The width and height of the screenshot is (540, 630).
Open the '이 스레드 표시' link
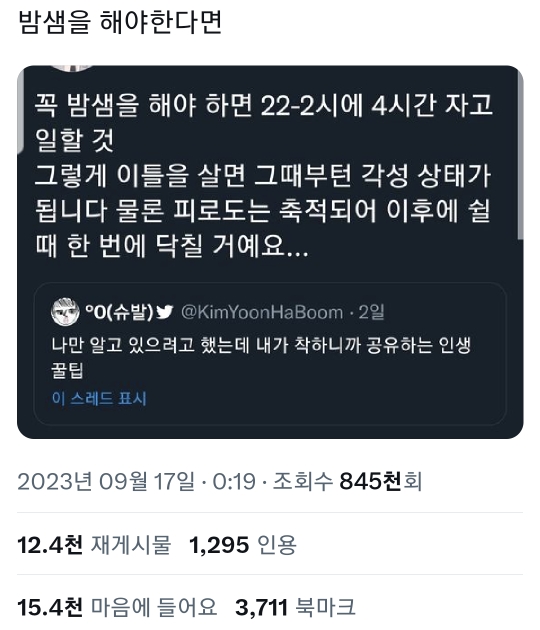pyautogui.click(x=99, y=399)
